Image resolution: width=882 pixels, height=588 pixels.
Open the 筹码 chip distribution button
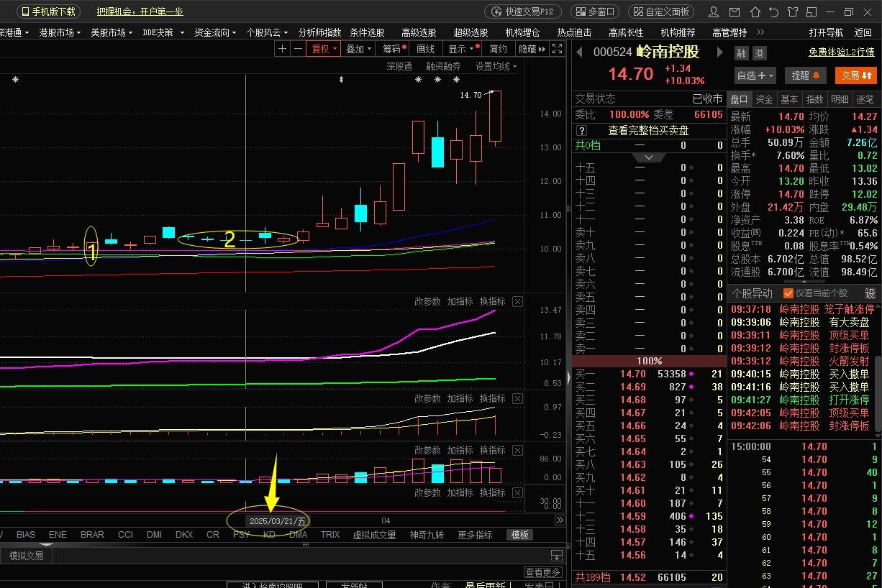click(x=394, y=49)
